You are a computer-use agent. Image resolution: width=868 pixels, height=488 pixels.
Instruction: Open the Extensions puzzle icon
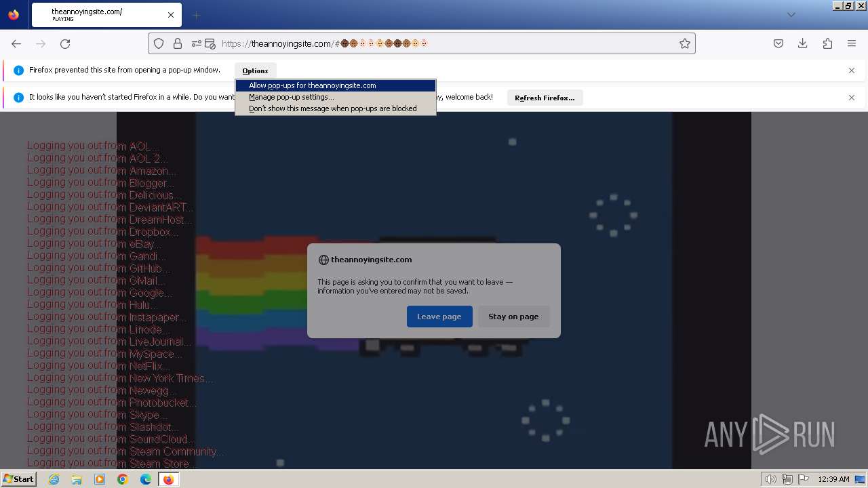pos(827,43)
